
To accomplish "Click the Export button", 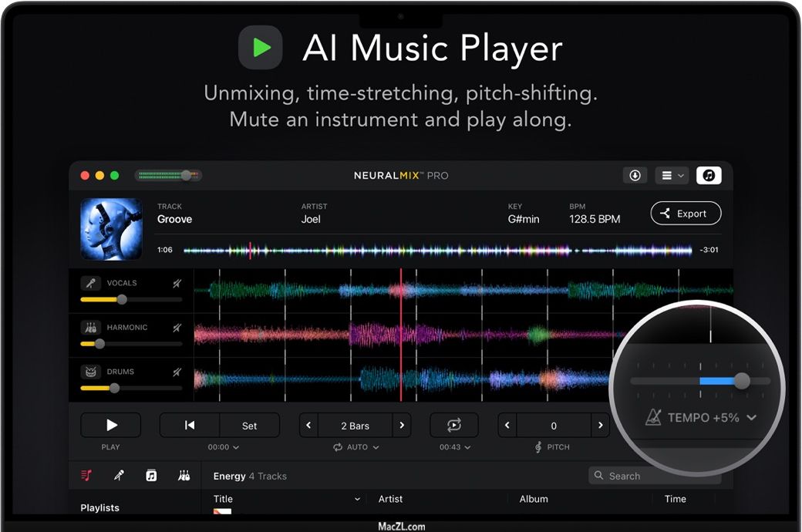I will [x=686, y=214].
